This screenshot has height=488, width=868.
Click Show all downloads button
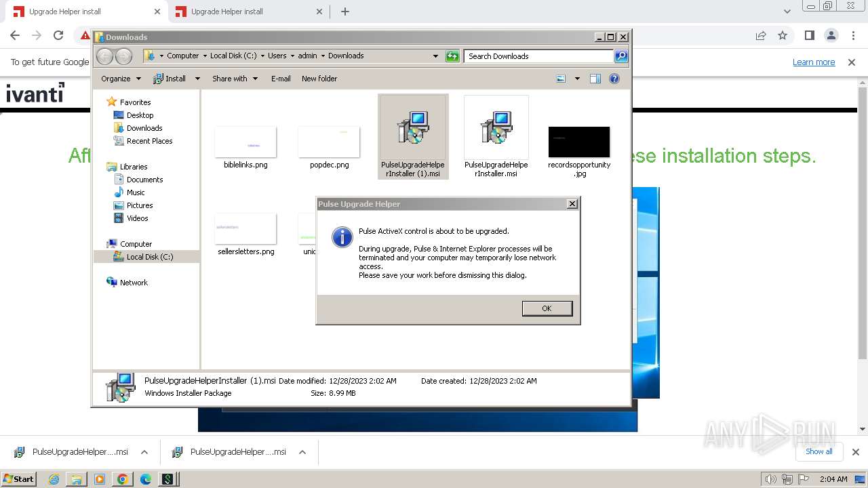click(819, 451)
